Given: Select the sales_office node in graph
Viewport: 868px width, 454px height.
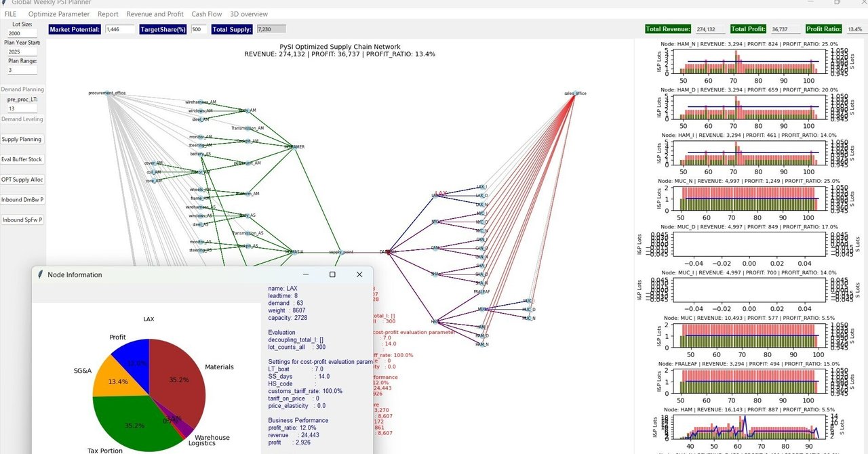Looking at the screenshot, I should (575, 94).
